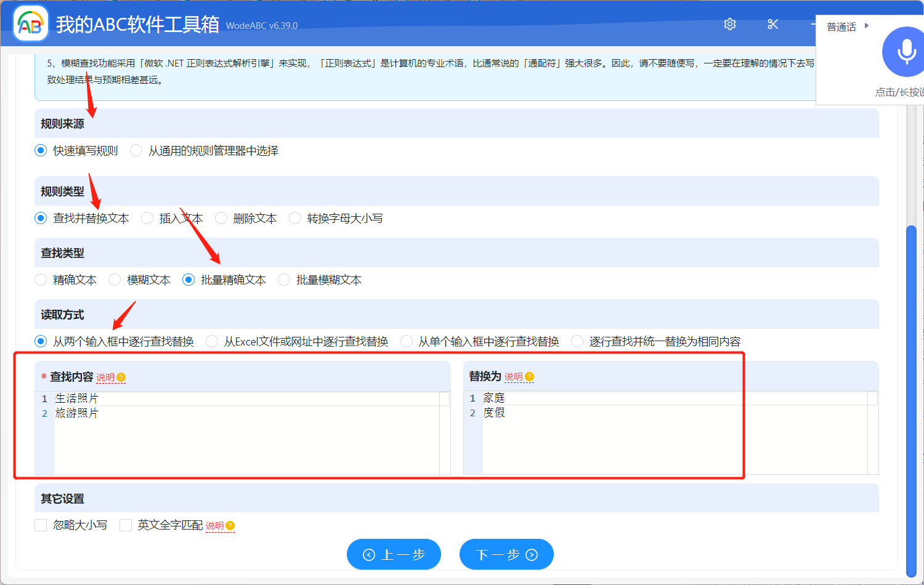Screen dimensions: 924x585
Task: Select 模糊文本 search type
Action: (115, 280)
